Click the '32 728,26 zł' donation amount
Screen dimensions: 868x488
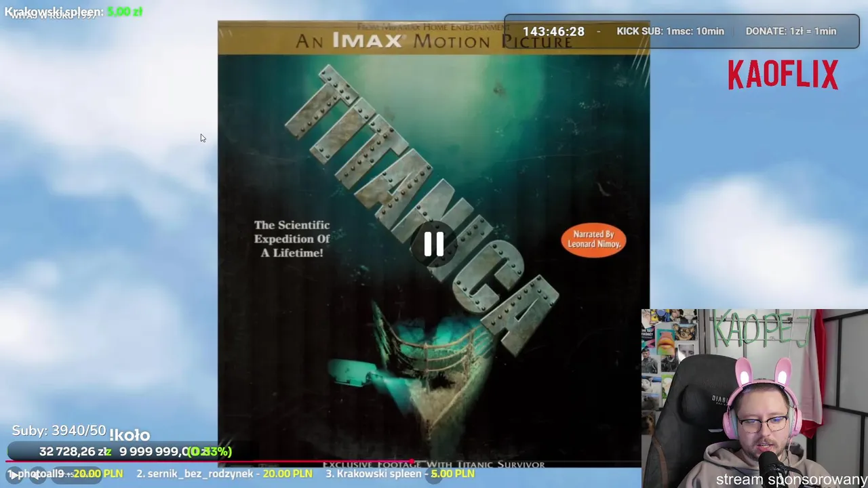pyautogui.click(x=75, y=451)
